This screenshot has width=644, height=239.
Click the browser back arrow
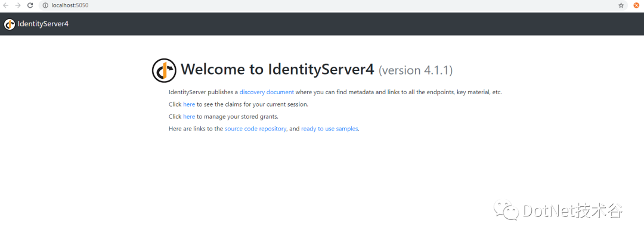[6, 5]
